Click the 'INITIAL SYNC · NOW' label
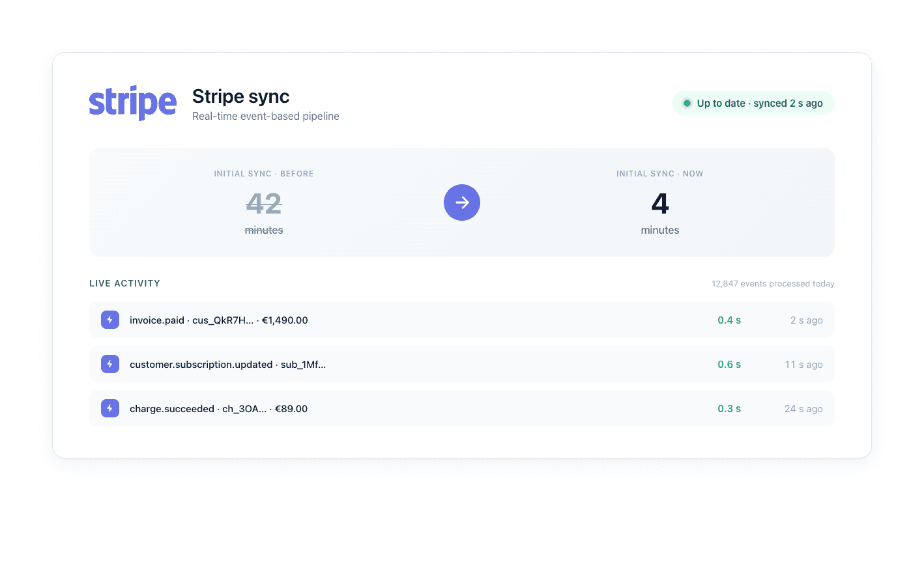Image resolution: width=924 pixels, height=586 pixels. [x=660, y=174]
